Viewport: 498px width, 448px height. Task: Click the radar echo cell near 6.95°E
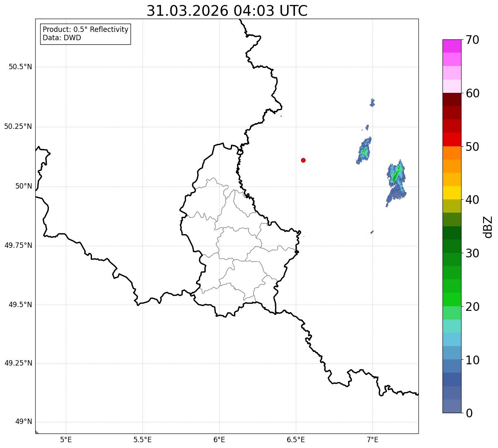(364, 150)
